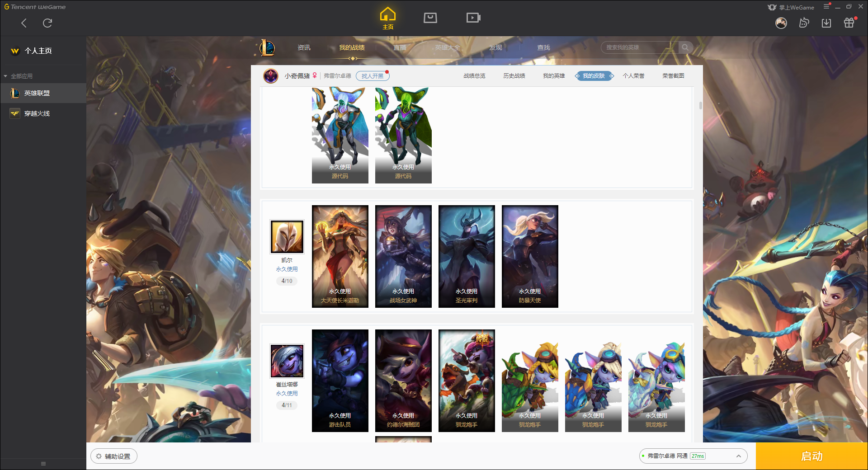Open the 驯龙炮手 skin with red dragon

(x=467, y=381)
